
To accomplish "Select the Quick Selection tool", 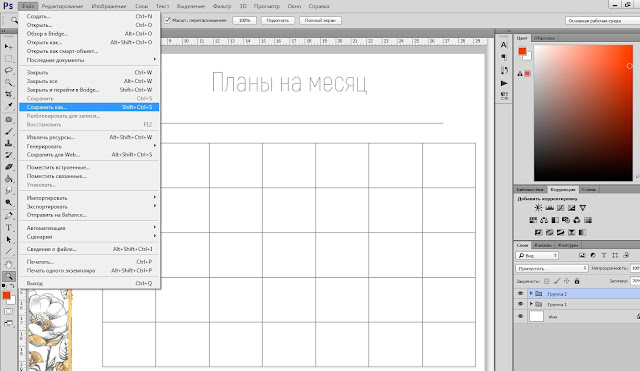I will (x=9, y=82).
